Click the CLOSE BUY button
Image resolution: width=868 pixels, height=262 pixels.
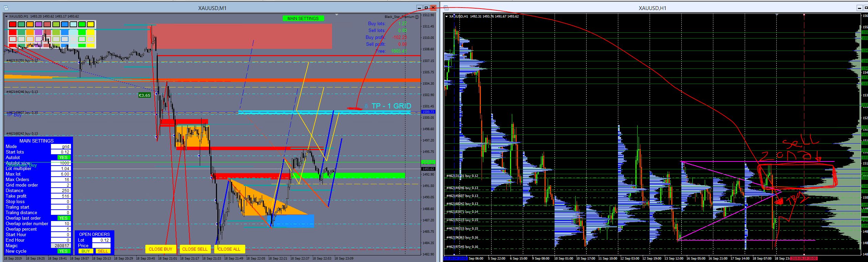click(161, 249)
